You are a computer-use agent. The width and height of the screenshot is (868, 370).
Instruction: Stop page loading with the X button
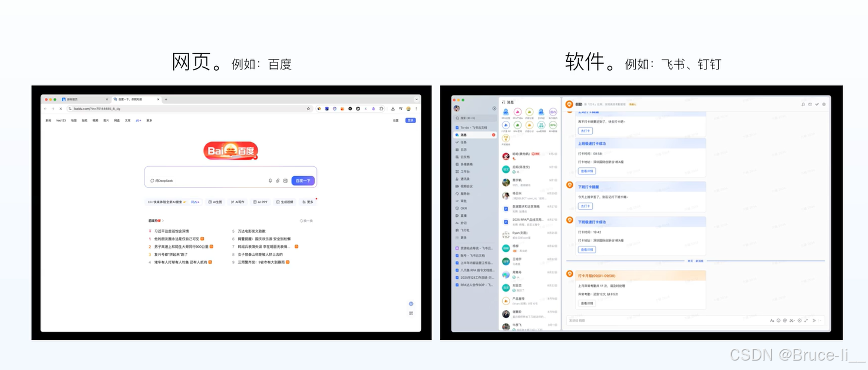[61, 109]
